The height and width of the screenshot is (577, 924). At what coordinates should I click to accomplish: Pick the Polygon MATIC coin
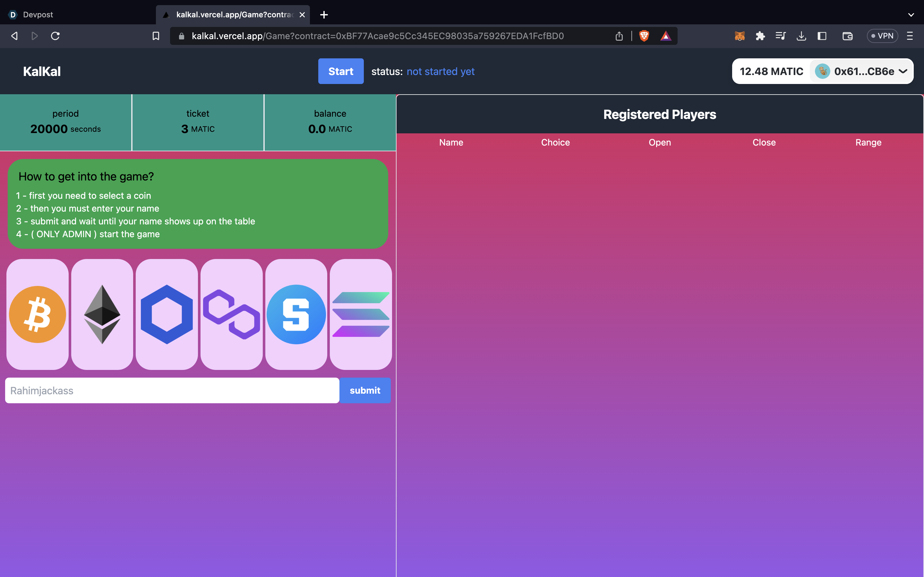231,314
